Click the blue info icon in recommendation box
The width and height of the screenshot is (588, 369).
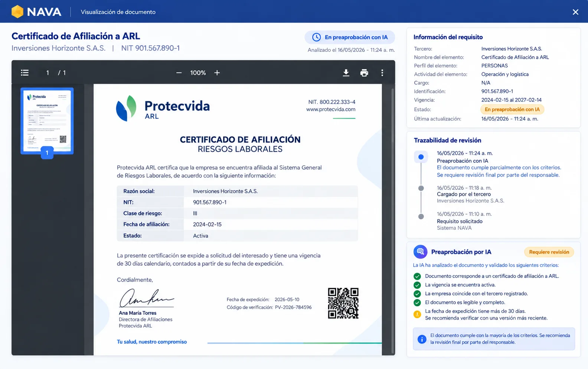click(x=422, y=339)
